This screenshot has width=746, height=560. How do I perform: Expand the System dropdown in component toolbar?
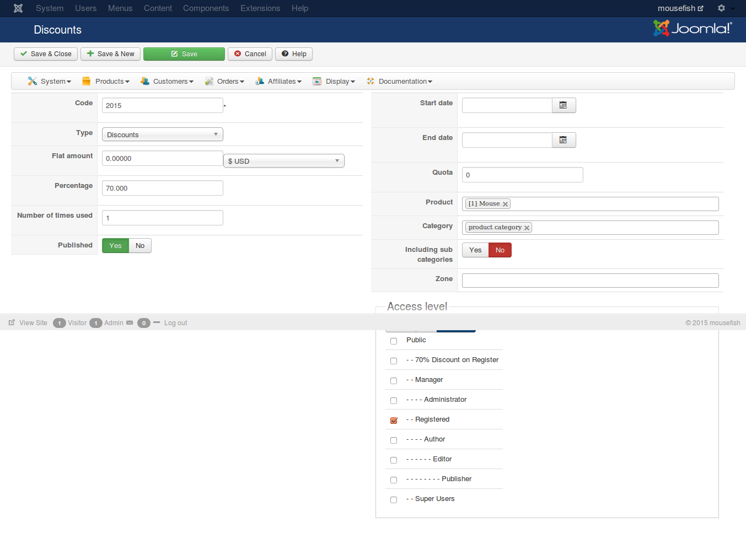click(50, 82)
